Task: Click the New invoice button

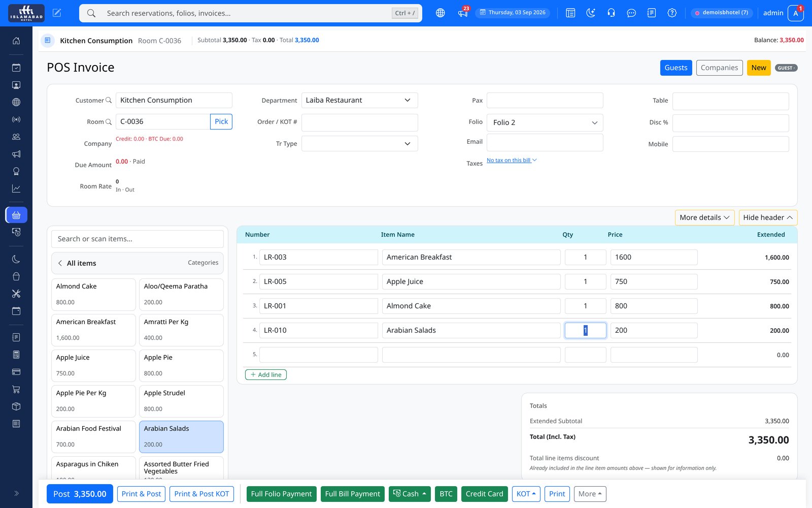Action: [759, 68]
